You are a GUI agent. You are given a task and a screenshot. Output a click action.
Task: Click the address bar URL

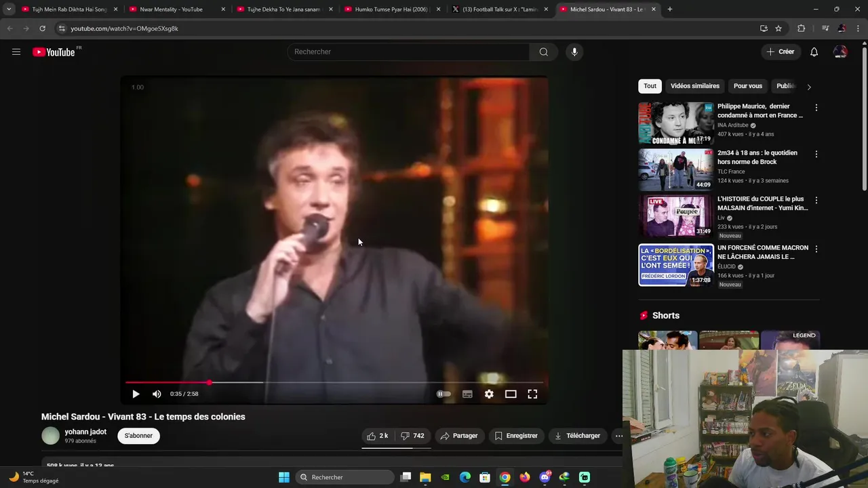point(125,28)
